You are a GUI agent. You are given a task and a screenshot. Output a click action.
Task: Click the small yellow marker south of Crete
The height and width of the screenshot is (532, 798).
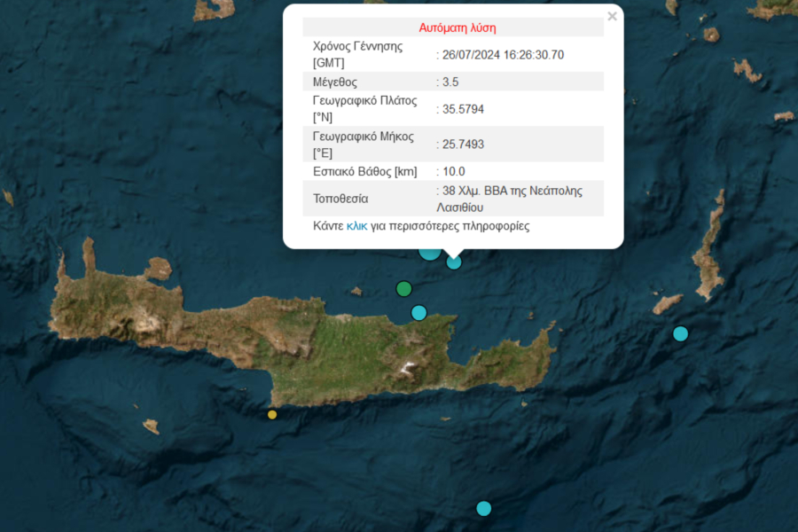pos(272,414)
